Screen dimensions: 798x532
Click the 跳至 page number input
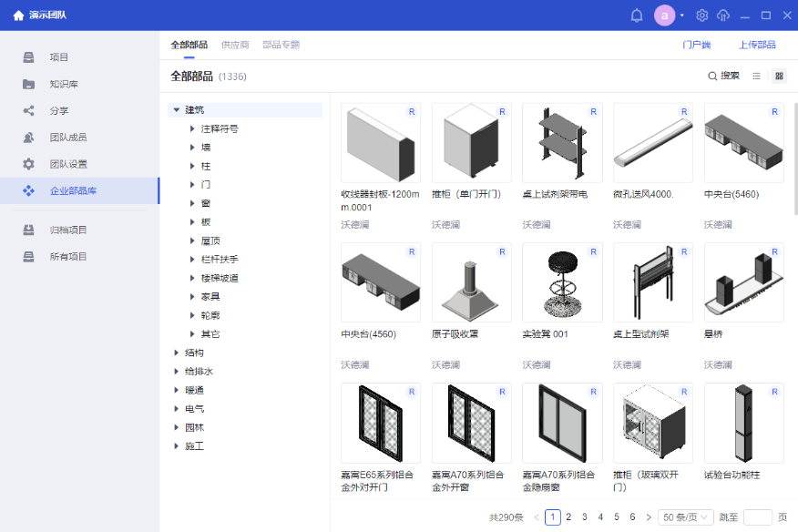pos(757,517)
